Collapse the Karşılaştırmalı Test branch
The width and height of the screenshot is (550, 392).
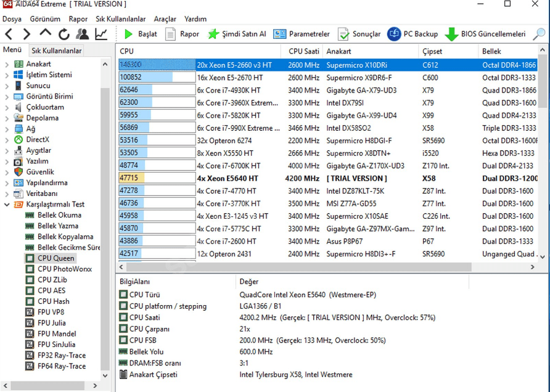click(x=7, y=204)
